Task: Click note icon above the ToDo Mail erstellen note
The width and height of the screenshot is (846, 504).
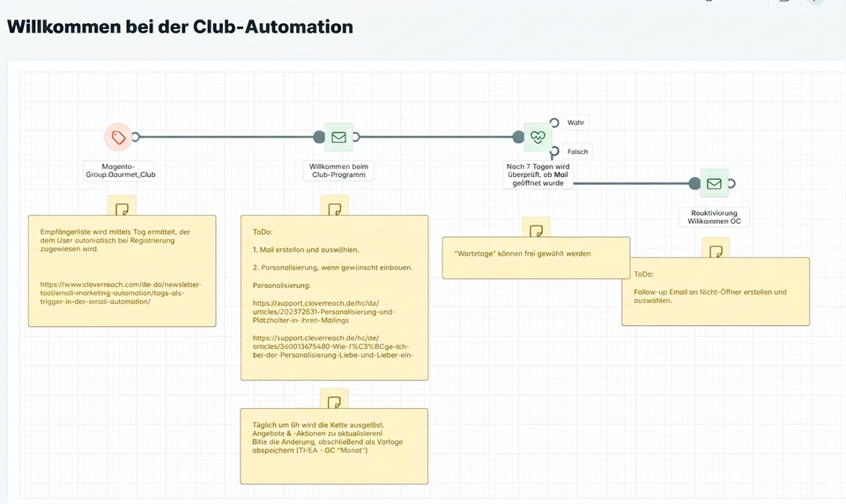Action: coord(335,208)
